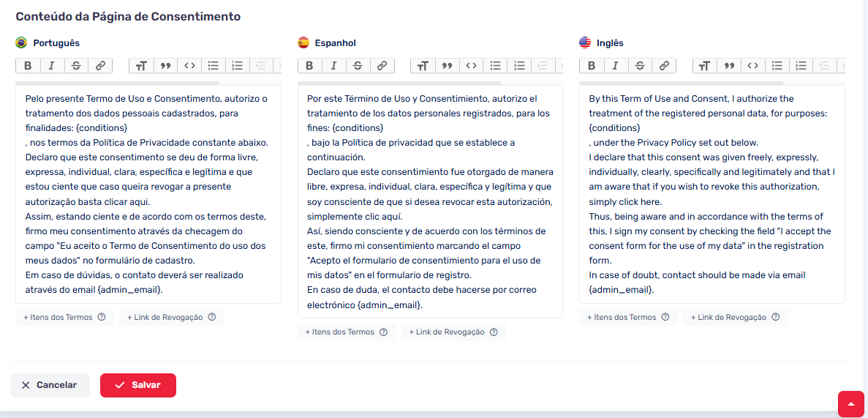Insert a blockquote in the Espanhol editor
This screenshot has width=868, height=418.
(447, 66)
